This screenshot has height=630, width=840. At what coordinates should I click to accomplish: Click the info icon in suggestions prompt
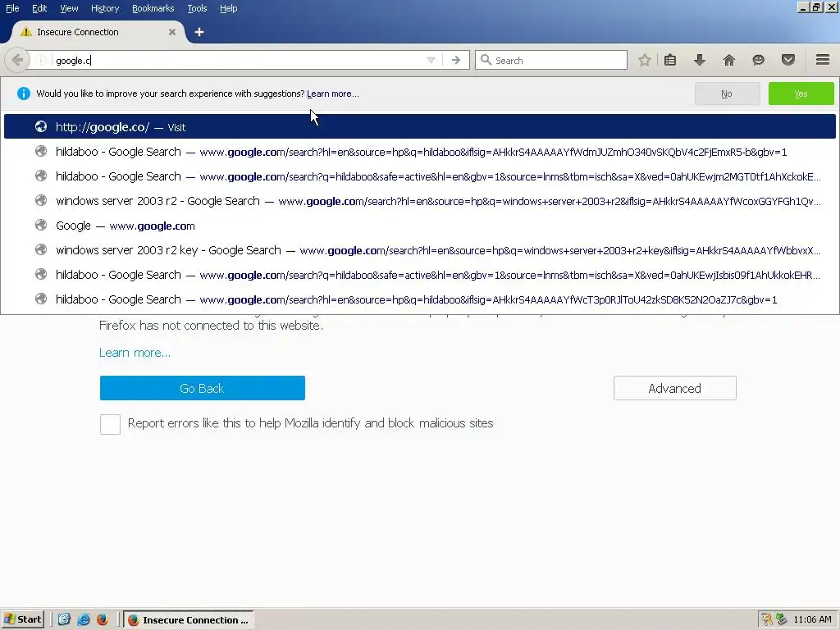24,94
